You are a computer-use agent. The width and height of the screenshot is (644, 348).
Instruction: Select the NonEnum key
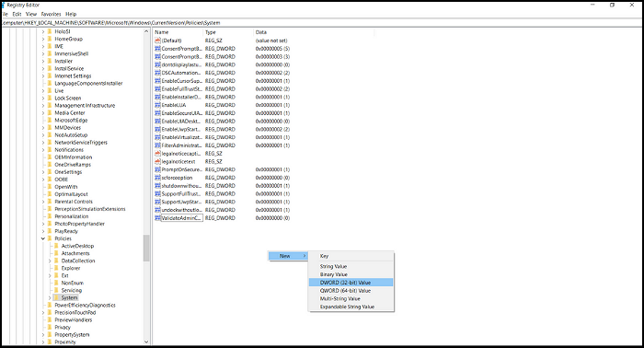(x=73, y=283)
